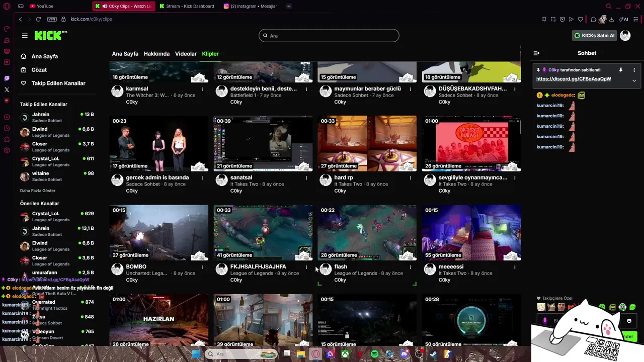The width and height of the screenshot is (644, 362).
Task: Open Xbox app from taskbar
Action: point(345,354)
